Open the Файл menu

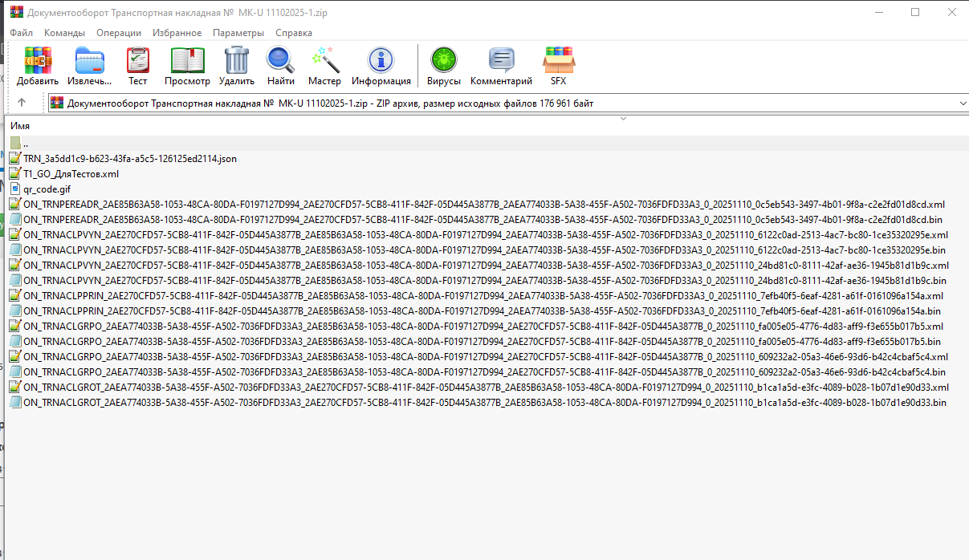point(22,33)
